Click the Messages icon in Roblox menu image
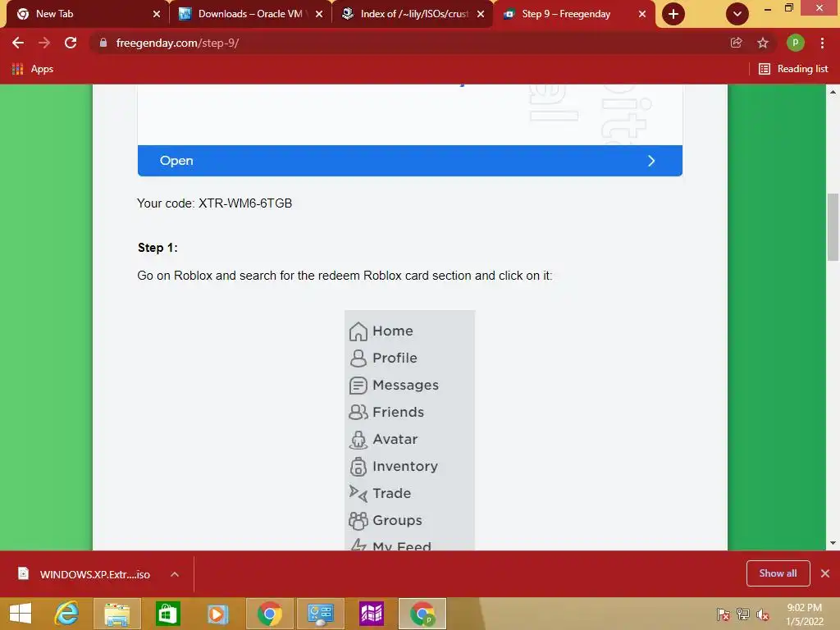 click(x=358, y=386)
